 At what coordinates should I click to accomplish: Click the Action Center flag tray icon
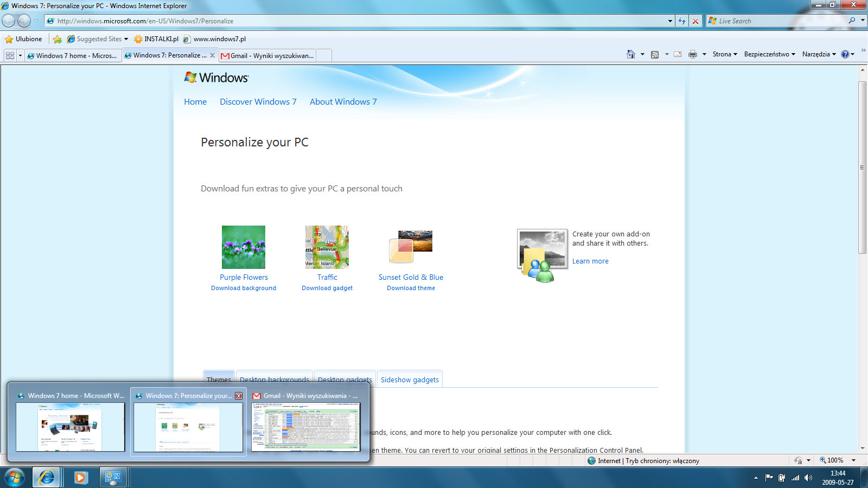coord(769,478)
